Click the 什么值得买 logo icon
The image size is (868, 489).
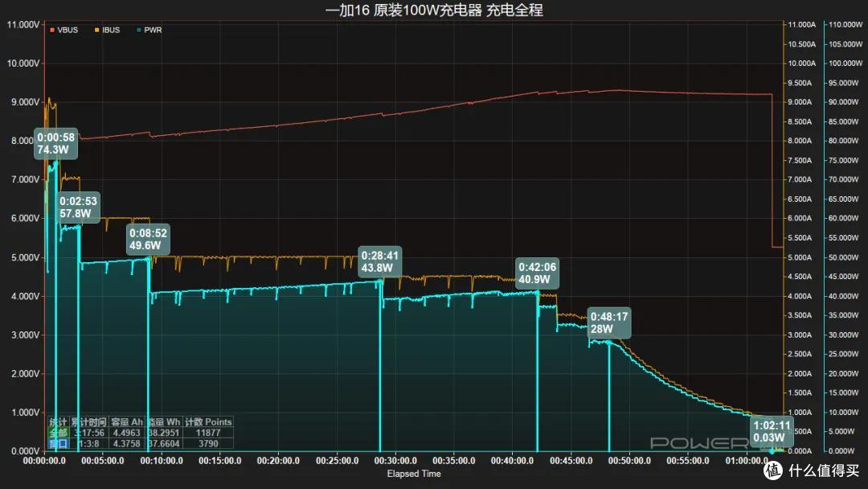pos(773,471)
